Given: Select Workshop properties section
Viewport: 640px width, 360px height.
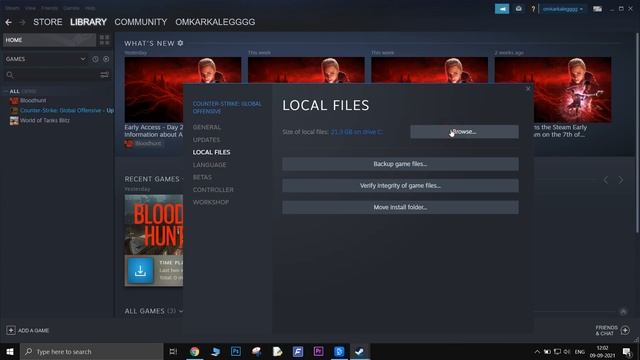Looking at the screenshot, I should [x=211, y=202].
